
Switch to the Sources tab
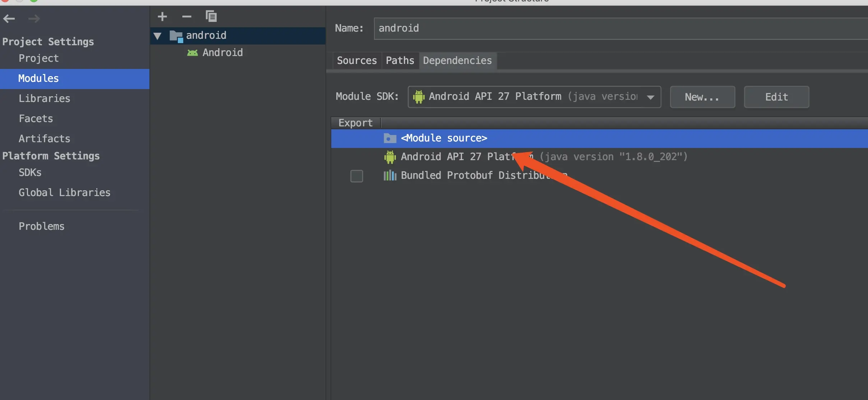coord(357,61)
